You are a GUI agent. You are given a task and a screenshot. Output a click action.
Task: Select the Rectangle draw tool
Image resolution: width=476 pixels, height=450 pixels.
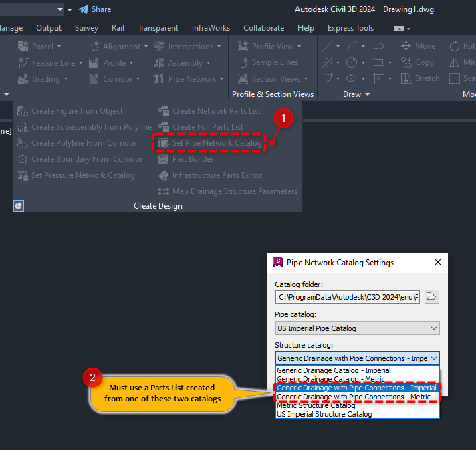click(x=378, y=62)
